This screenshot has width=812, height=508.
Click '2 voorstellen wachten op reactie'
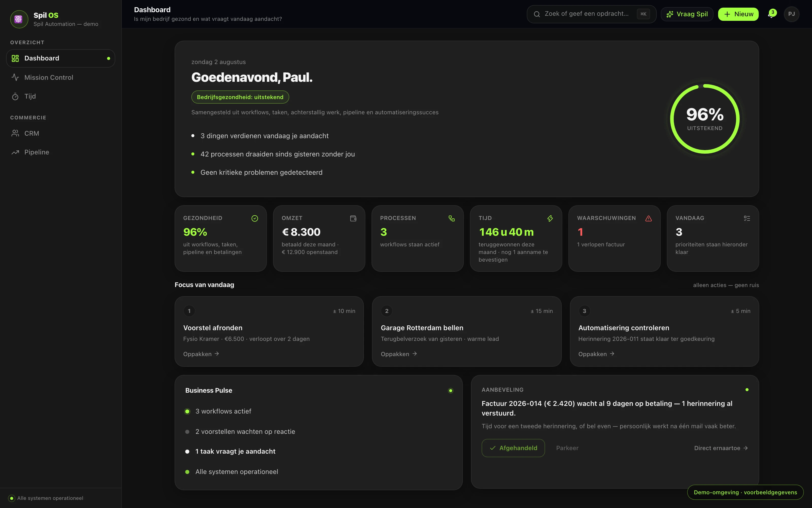[245, 431]
